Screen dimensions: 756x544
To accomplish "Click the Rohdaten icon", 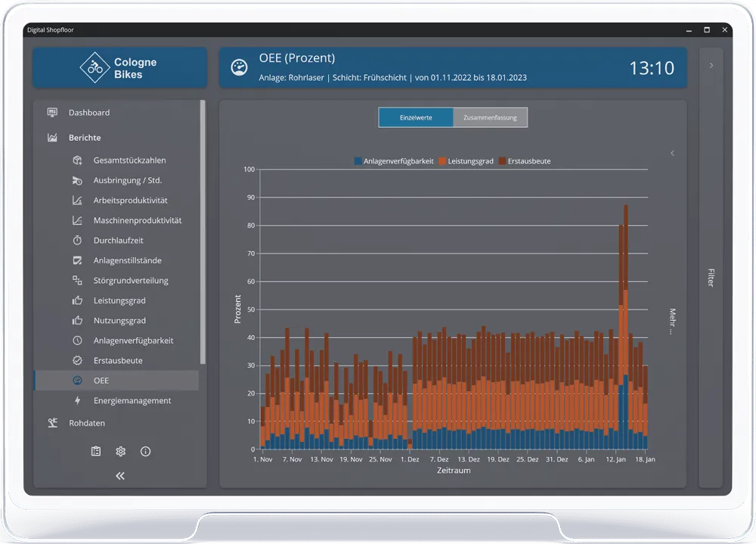I will tap(53, 423).
